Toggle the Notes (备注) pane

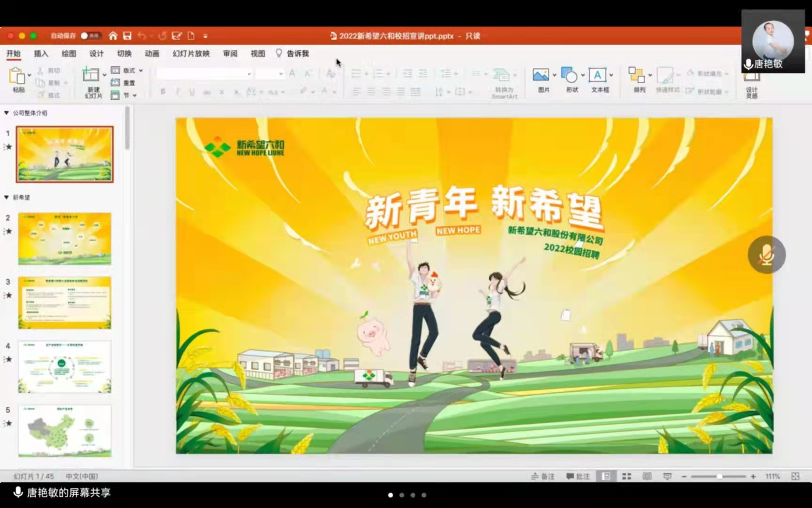[543, 476]
